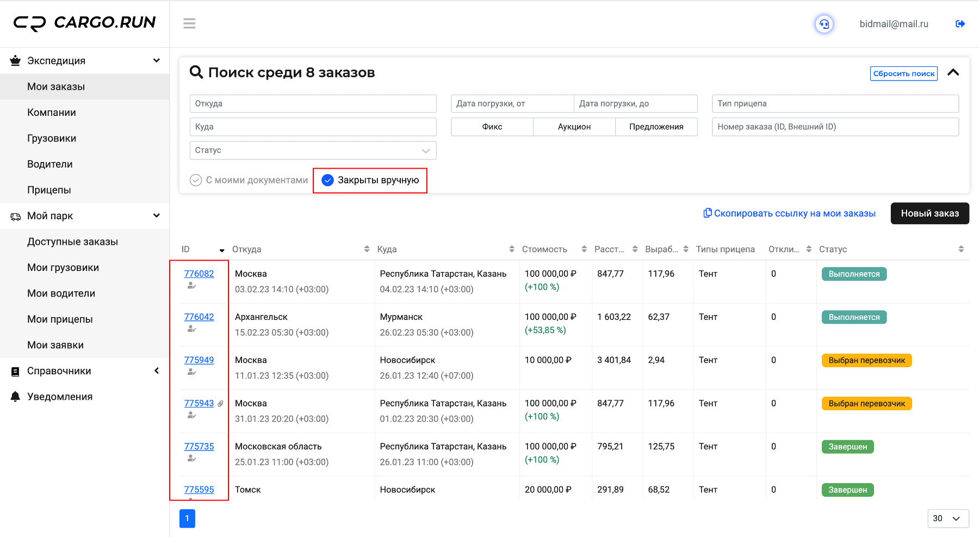The width and height of the screenshot is (980, 537).
Task: Open the Статус dropdown filter
Action: coord(313,150)
